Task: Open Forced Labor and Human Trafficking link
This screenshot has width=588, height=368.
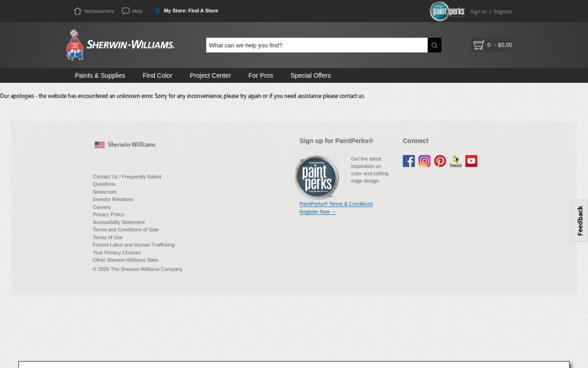Action: pyautogui.click(x=134, y=245)
